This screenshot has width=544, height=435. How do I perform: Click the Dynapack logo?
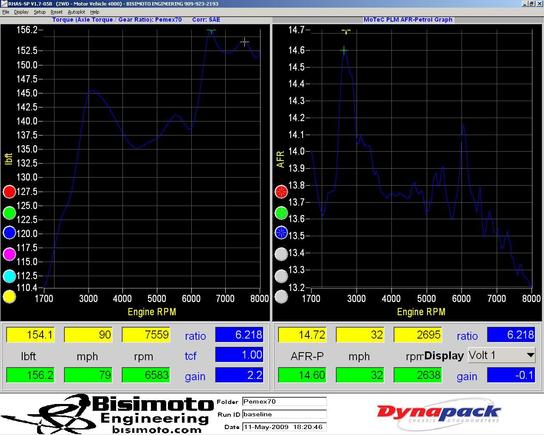pyautogui.click(x=439, y=413)
